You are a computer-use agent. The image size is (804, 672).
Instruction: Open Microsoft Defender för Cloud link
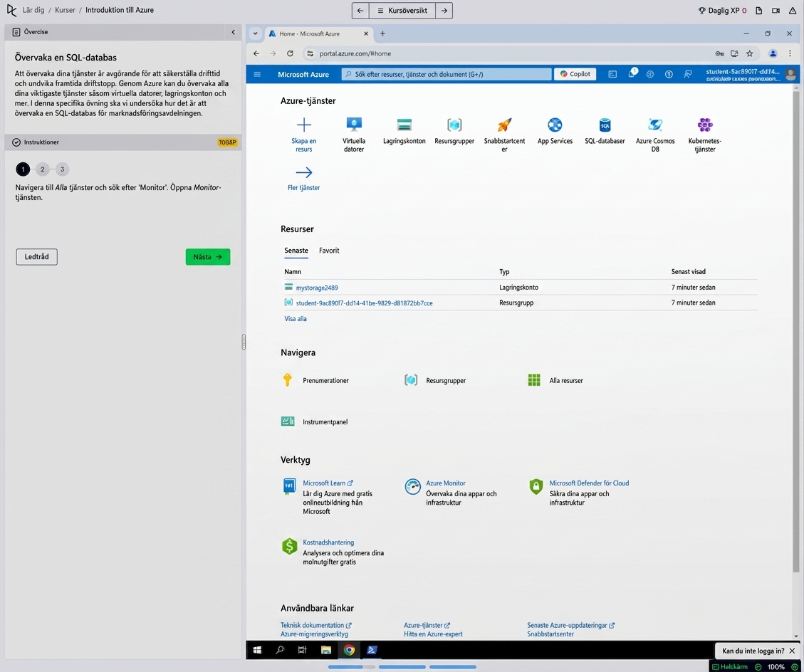click(589, 483)
